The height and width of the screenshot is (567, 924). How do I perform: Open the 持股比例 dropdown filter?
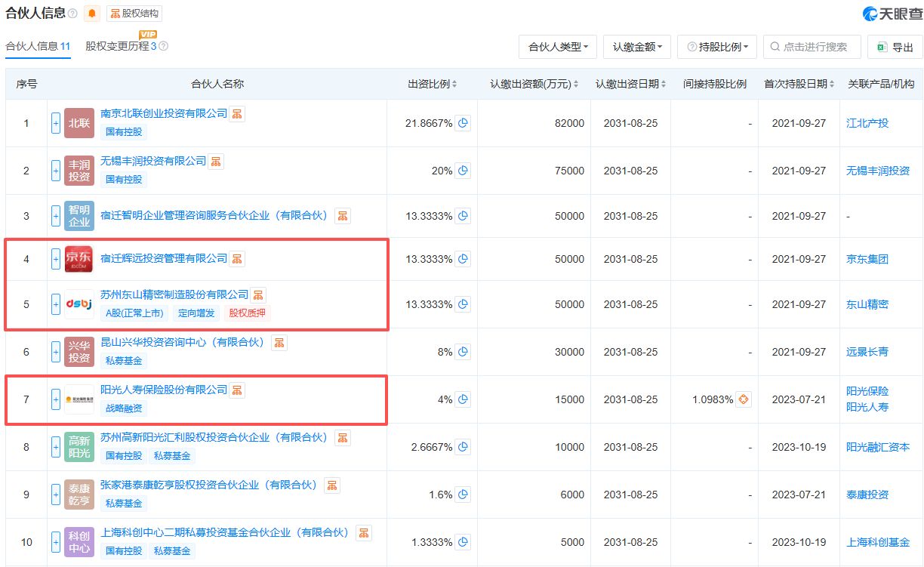point(717,47)
